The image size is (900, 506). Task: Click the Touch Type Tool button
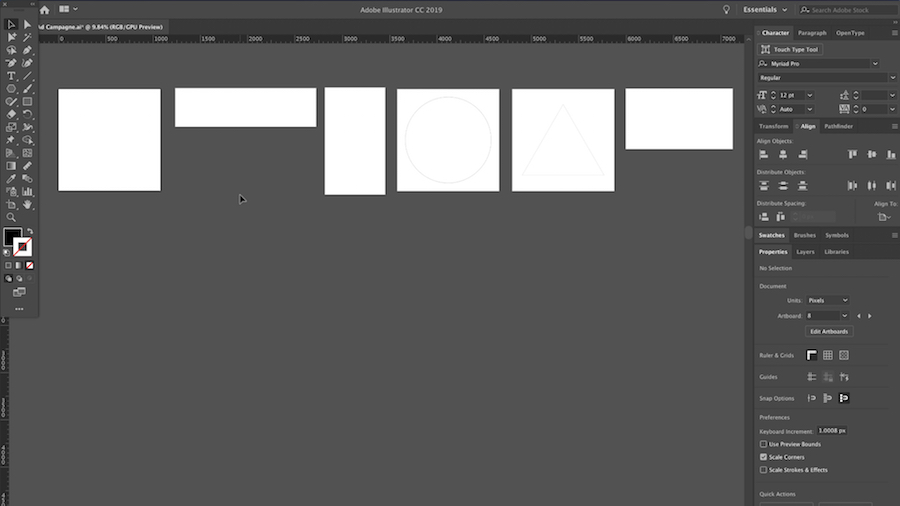[x=790, y=49]
